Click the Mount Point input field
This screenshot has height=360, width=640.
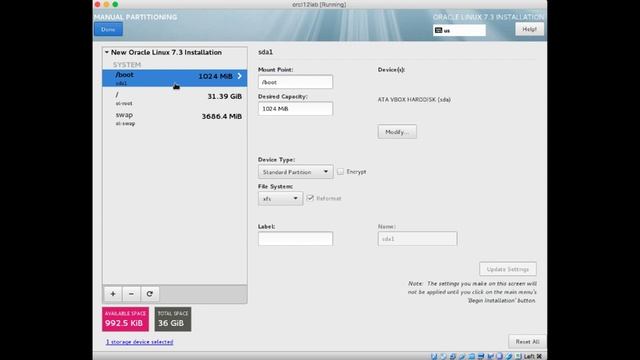click(296, 82)
